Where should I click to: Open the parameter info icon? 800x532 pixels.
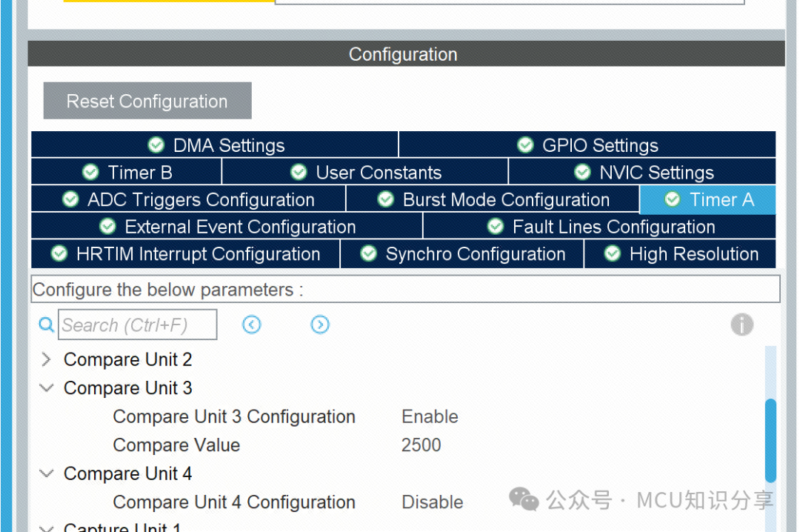pyautogui.click(x=741, y=325)
